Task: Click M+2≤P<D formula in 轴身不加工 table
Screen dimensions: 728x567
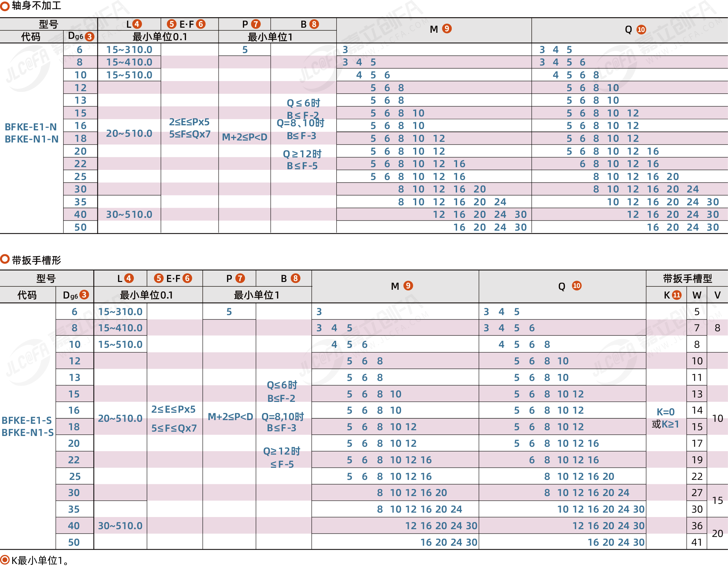Action: [244, 137]
